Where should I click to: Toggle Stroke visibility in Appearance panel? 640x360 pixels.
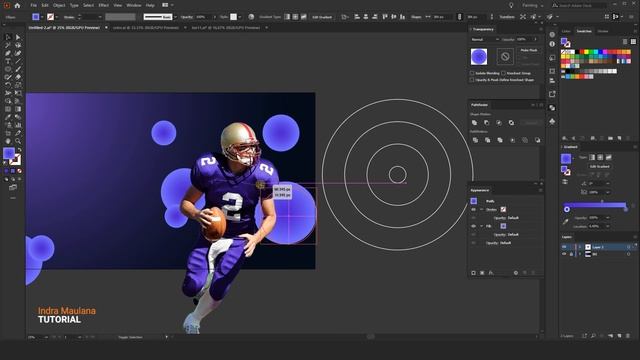pyautogui.click(x=473, y=209)
